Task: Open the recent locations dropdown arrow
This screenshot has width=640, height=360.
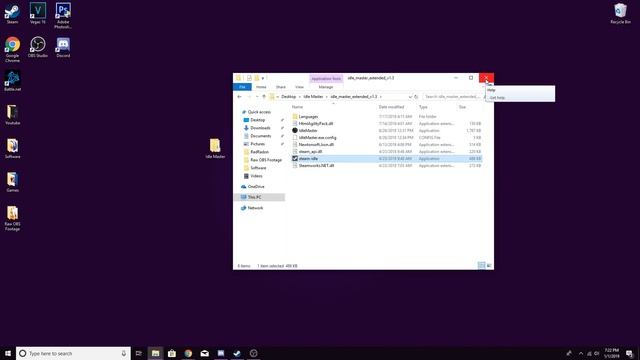Action: click(x=257, y=97)
